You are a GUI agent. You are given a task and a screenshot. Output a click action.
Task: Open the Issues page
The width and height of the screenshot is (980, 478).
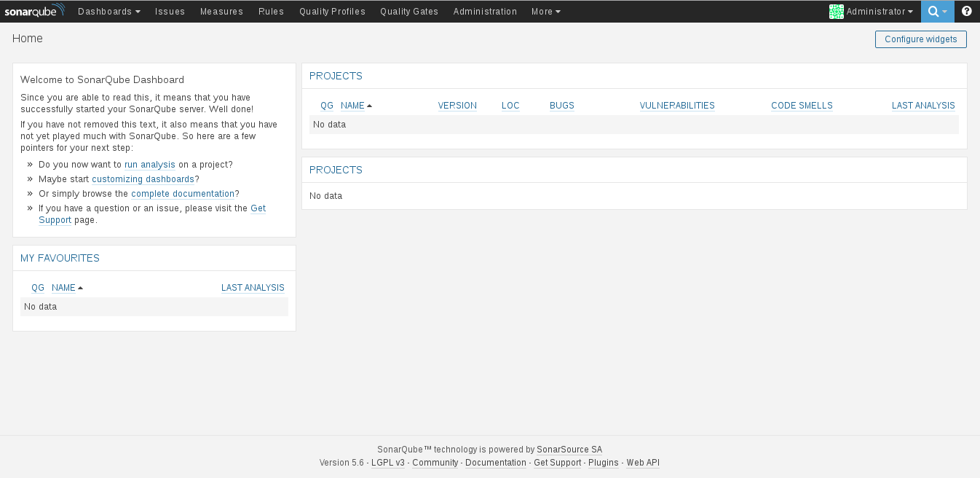coord(170,12)
